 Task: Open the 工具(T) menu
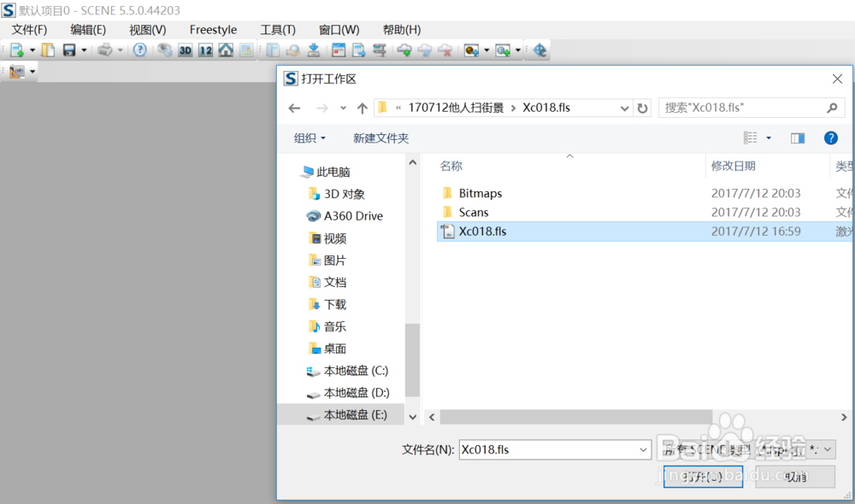[x=278, y=29]
